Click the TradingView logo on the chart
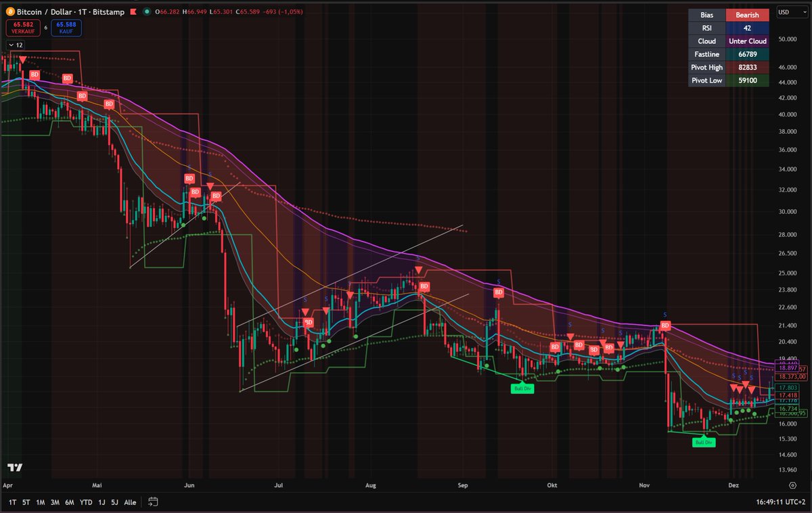 (x=15, y=468)
